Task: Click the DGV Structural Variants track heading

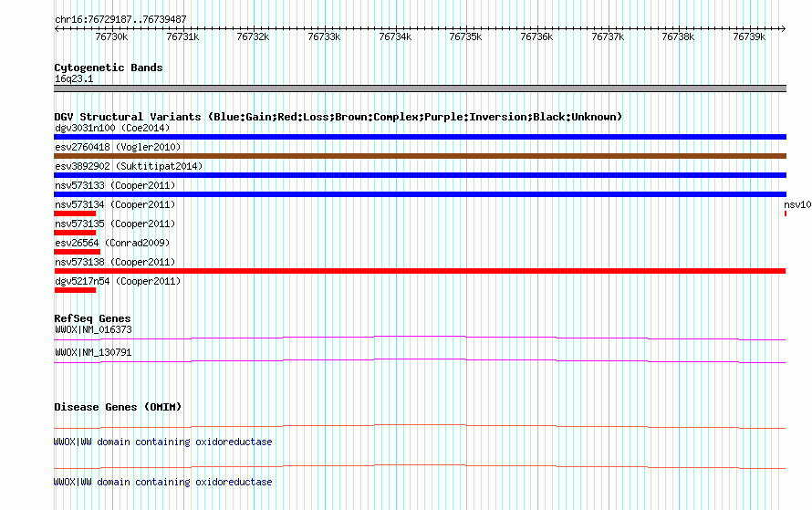Action: click(x=338, y=117)
